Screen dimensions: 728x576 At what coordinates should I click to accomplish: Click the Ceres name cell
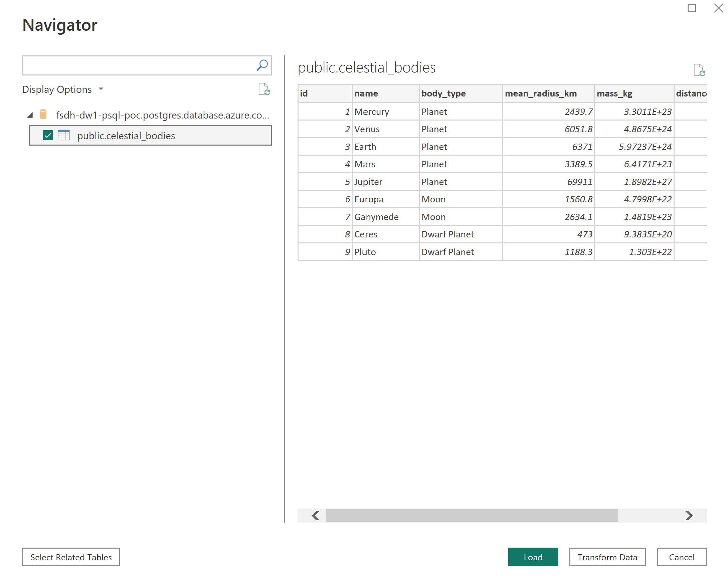(385, 234)
